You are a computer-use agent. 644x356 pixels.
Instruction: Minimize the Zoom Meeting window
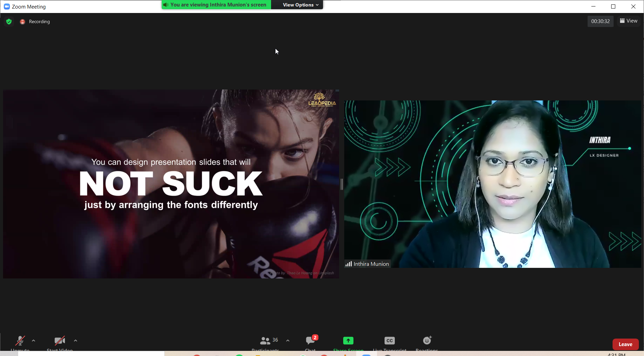tap(593, 6)
